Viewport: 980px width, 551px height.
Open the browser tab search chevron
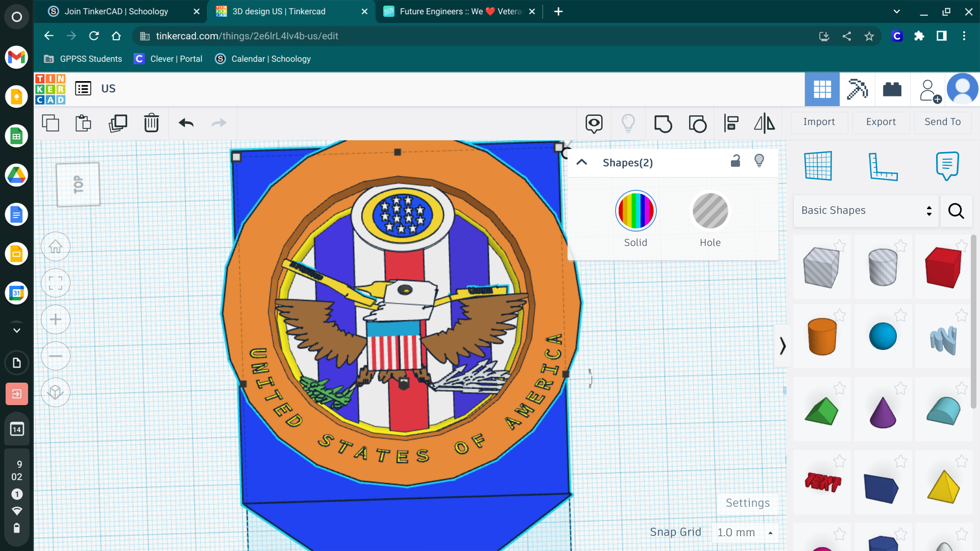[897, 11]
